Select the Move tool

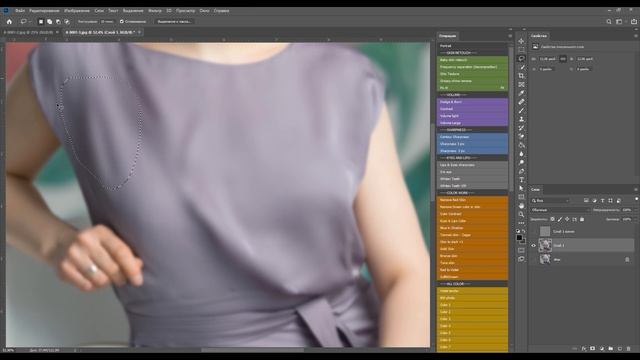coord(521,41)
